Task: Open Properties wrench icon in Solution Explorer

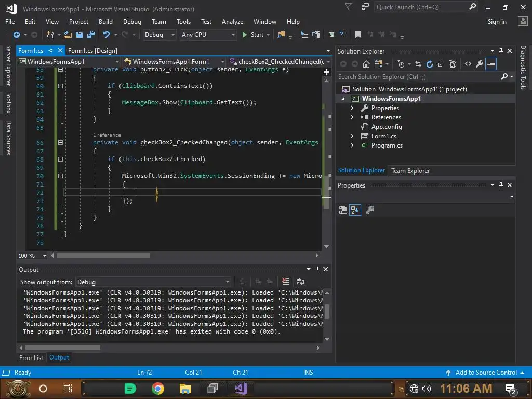Action: pyautogui.click(x=480, y=64)
